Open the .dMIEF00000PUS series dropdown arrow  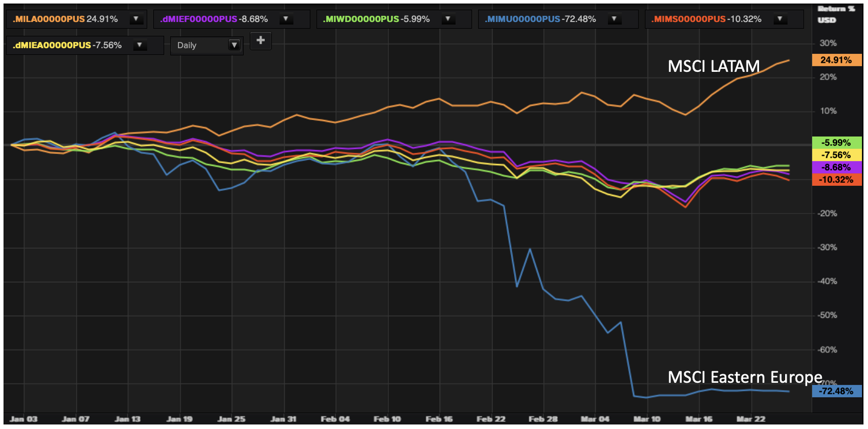285,19
